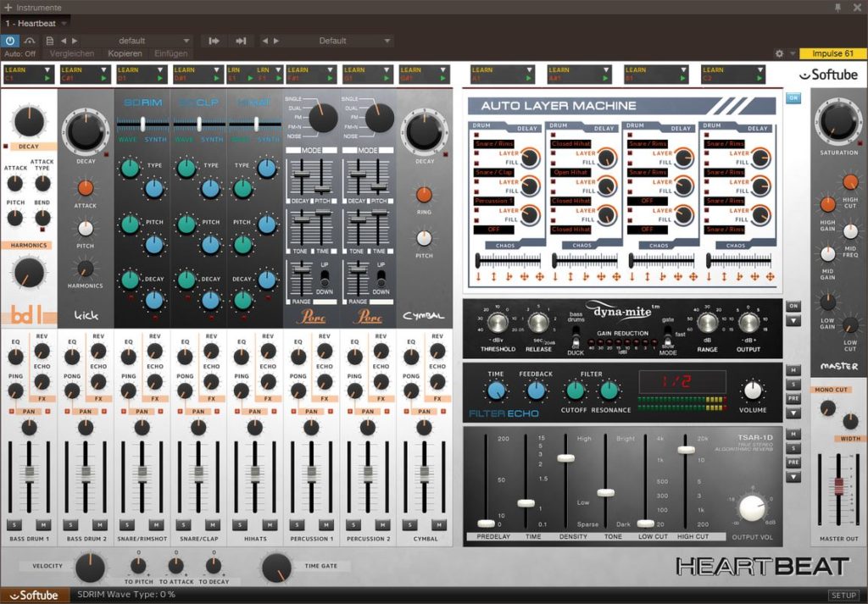Open the 'default' preset dropdown
Image resolution: width=868 pixels, height=604 pixels.
[186, 41]
